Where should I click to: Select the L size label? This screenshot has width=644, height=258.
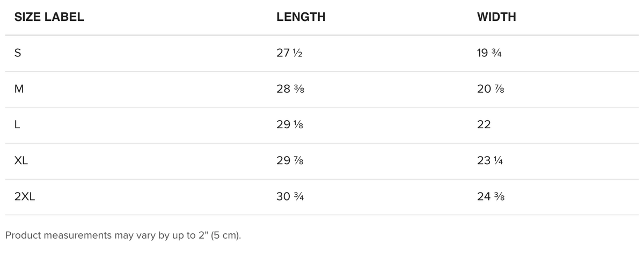(x=17, y=125)
